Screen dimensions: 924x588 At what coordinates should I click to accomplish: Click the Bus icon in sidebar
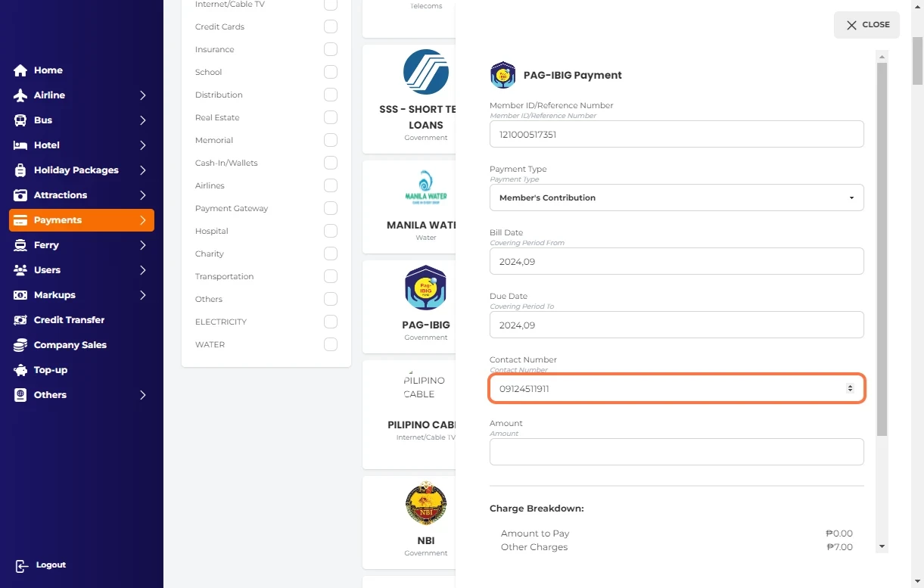pos(20,120)
